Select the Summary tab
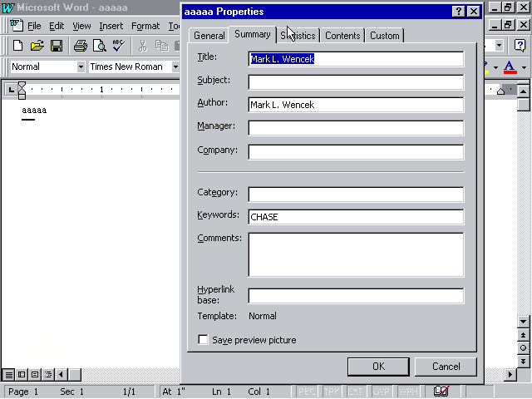This screenshot has width=532, height=399. click(253, 34)
